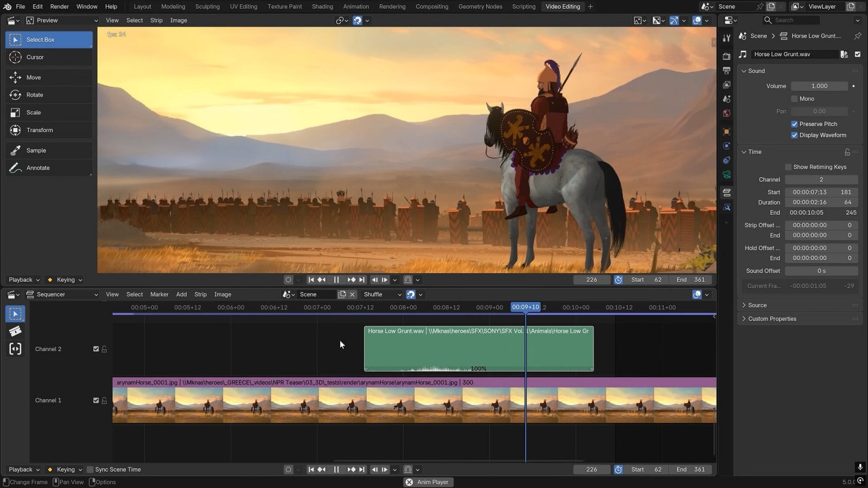Enable the Mono checkbox
Screen dimensions: 868x488
tap(794, 99)
